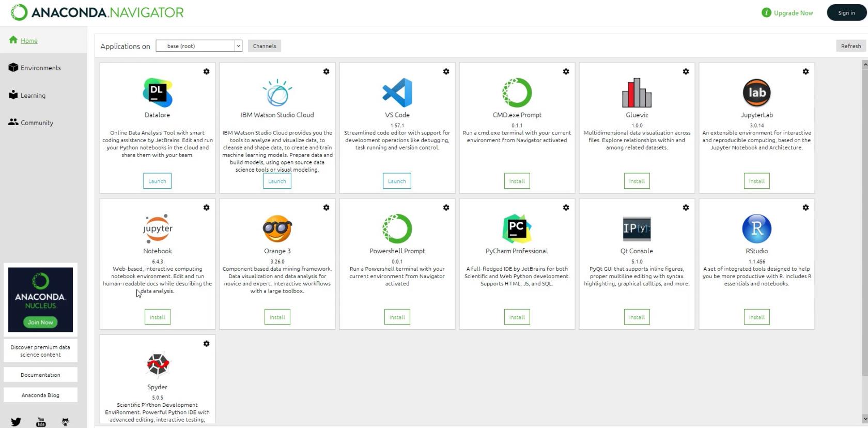This screenshot has height=428, width=868.
Task: Install JupyterLab
Action: [x=757, y=181]
